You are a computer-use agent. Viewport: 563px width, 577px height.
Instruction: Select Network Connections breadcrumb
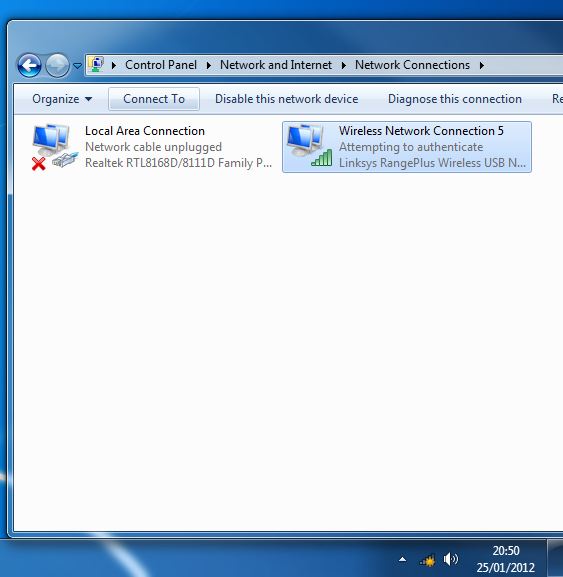tap(412, 65)
